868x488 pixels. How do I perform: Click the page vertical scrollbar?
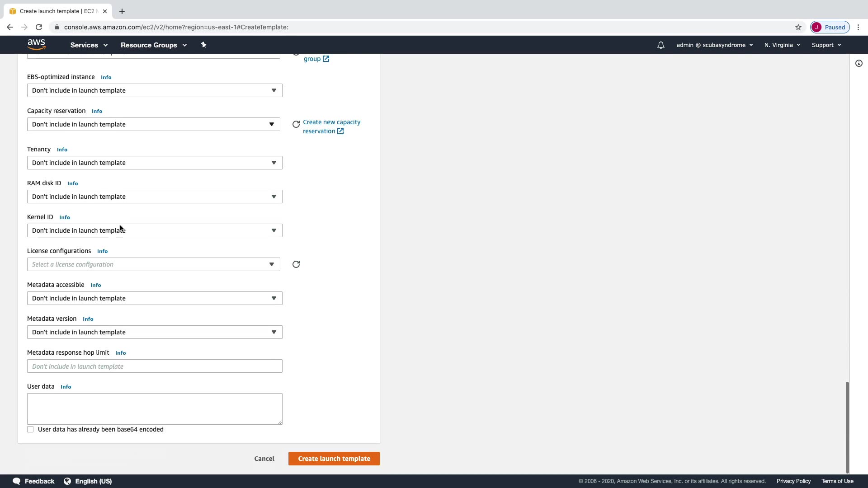pyautogui.click(x=847, y=427)
